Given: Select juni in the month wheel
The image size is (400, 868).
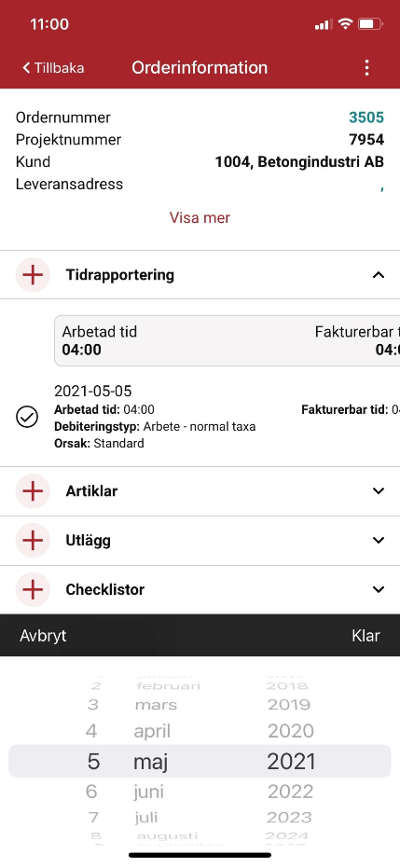Looking at the screenshot, I should [148, 792].
